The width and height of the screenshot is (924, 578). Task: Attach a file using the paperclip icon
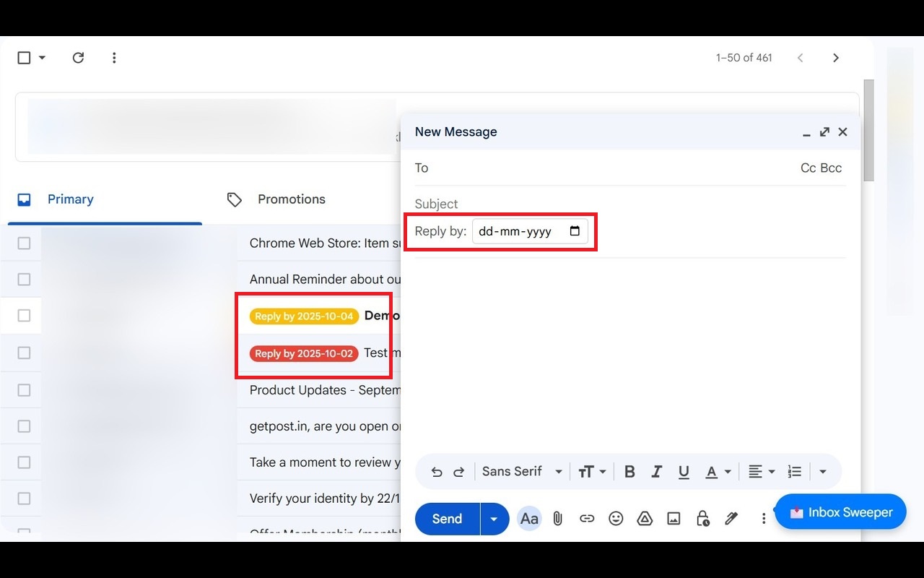[x=557, y=518]
